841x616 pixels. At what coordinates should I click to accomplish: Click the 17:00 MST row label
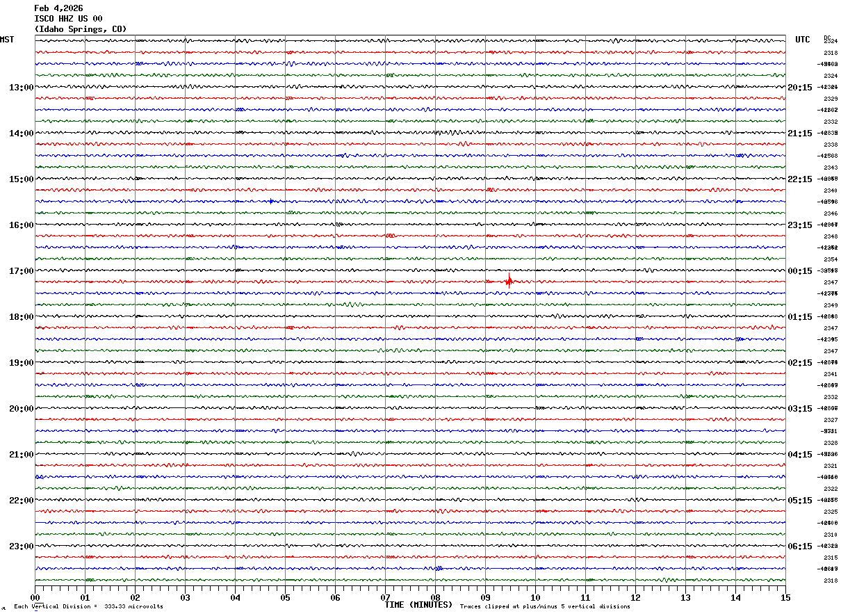point(21,270)
